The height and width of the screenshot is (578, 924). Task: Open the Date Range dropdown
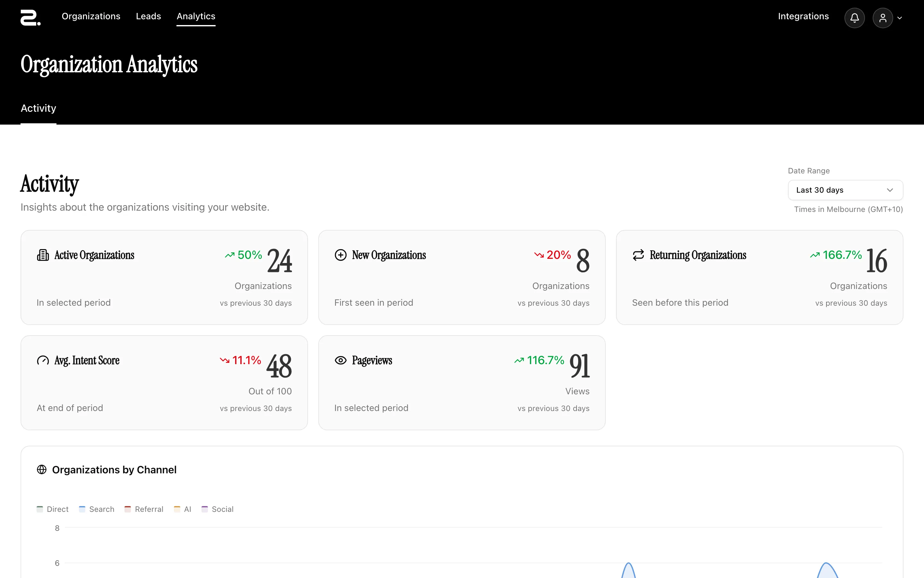[x=845, y=190]
